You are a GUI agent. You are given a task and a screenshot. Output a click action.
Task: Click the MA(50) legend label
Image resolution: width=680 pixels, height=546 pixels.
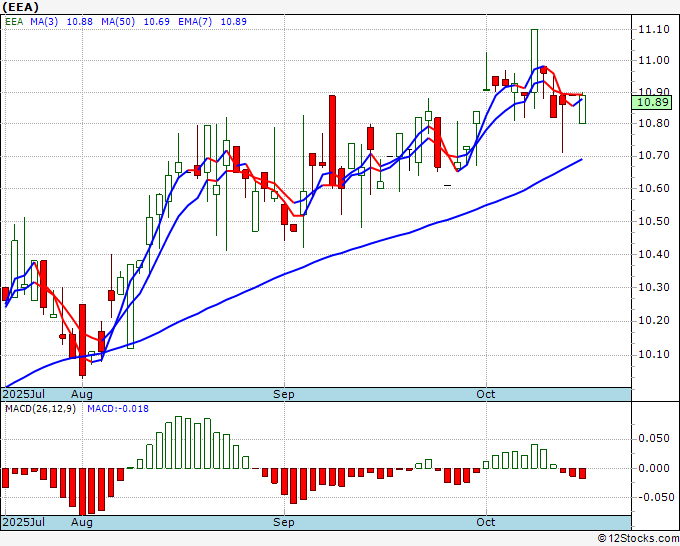click(x=118, y=22)
